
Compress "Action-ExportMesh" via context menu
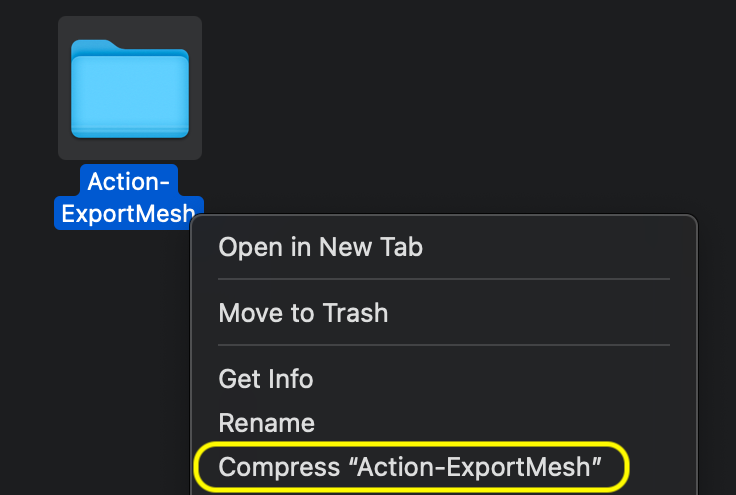pyautogui.click(x=410, y=466)
